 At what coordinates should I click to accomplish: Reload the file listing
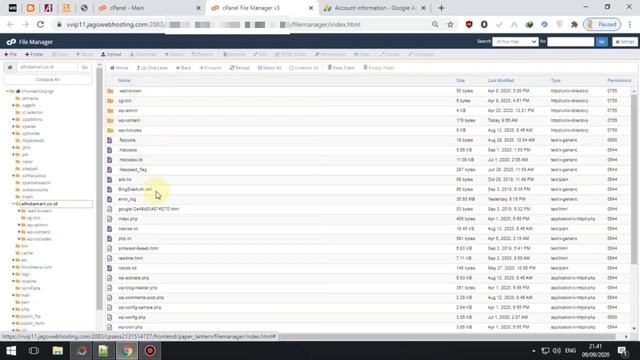[x=240, y=68]
